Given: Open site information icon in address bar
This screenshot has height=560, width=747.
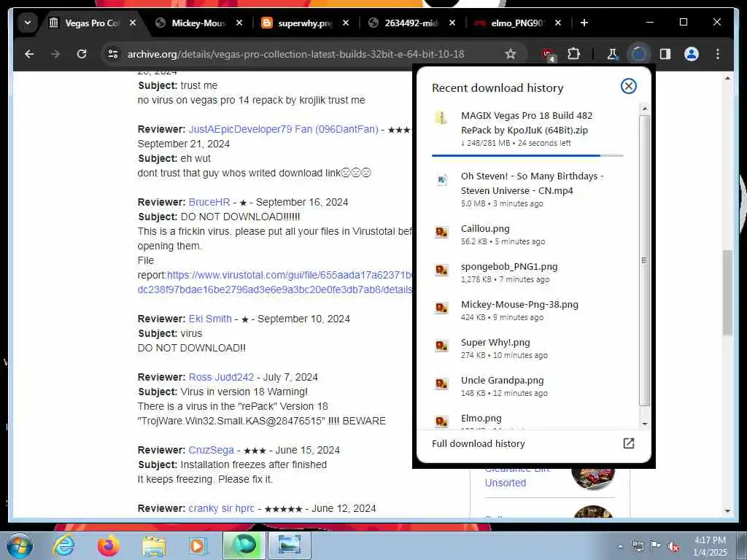Looking at the screenshot, I should (113, 54).
